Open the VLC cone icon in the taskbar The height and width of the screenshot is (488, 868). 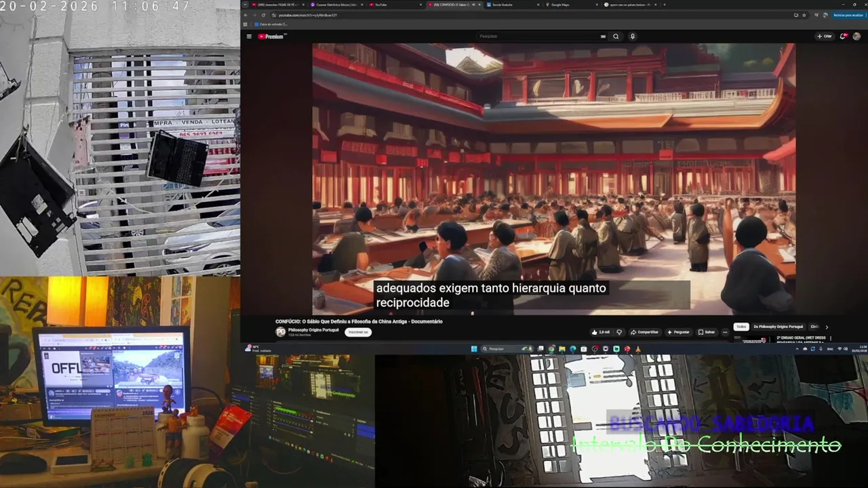638,349
